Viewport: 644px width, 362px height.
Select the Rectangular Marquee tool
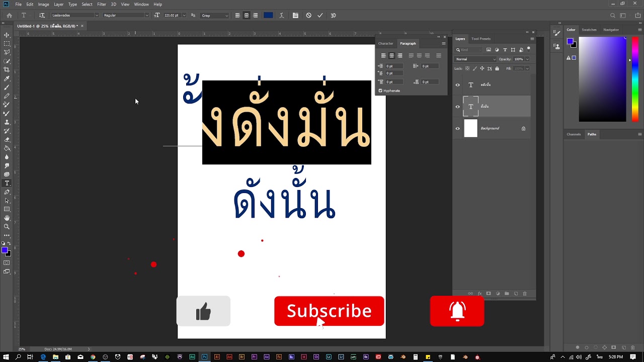(x=7, y=44)
